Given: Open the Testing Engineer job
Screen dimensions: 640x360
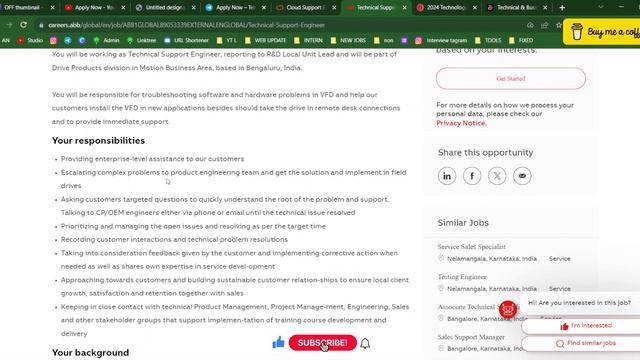Looking at the screenshot, I should pos(462,277).
